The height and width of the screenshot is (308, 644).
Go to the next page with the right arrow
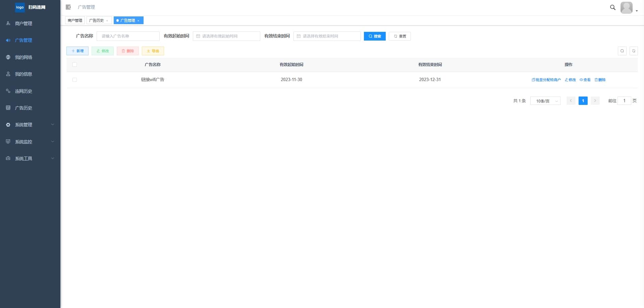click(595, 101)
